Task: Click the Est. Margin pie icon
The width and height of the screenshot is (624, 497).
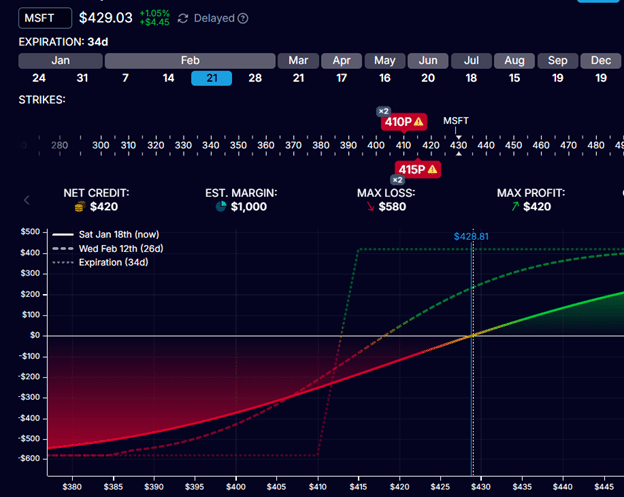Action: (x=220, y=207)
